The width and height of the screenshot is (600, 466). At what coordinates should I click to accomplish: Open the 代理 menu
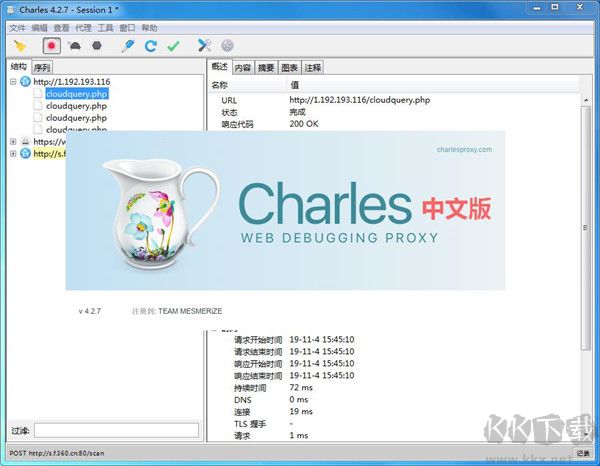click(x=83, y=28)
